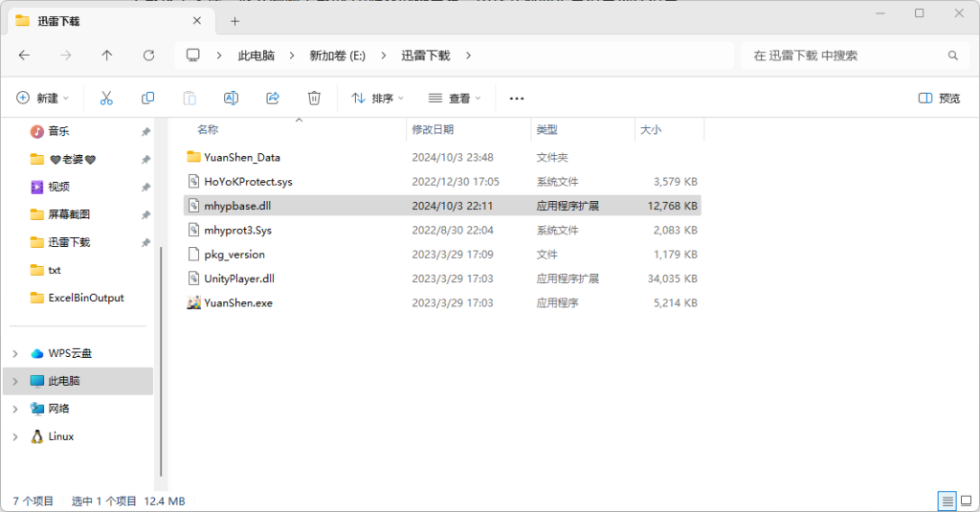980x512 pixels.
Task: Click 迅雷下载 in breadcrumb path
Action: coord(426,56)
